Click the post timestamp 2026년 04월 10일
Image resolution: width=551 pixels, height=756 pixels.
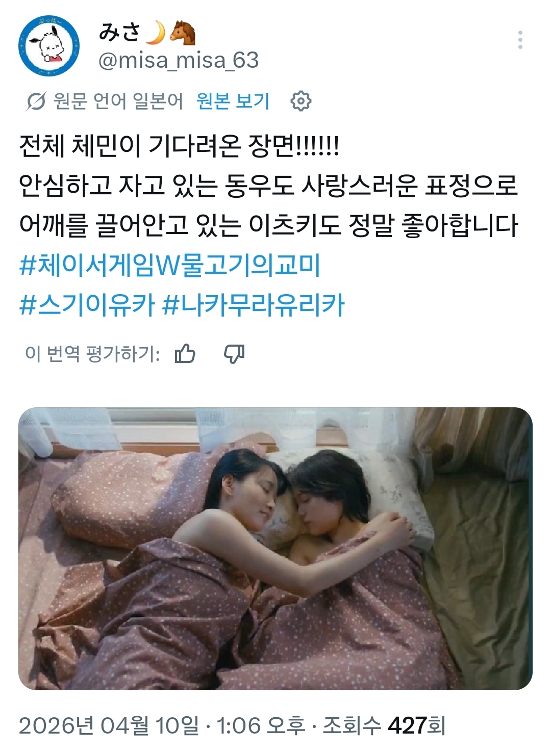[109, 725]
